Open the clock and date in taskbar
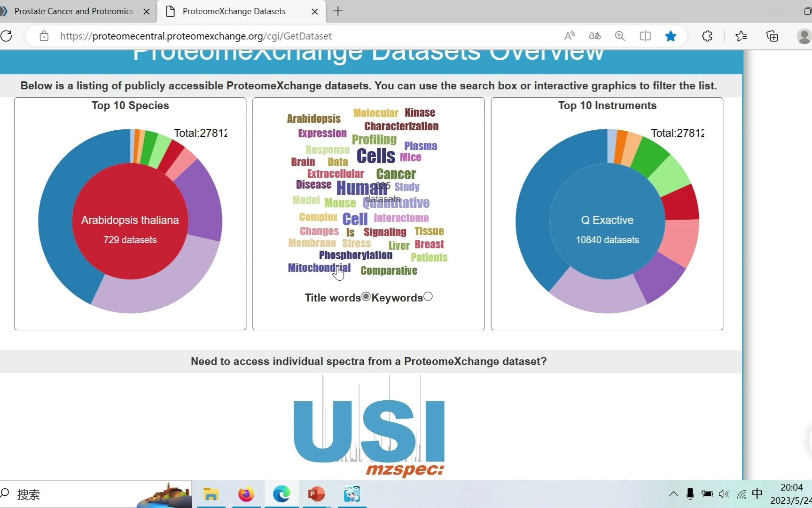Screen dimensions: 812x508 pyautogui.click(x=792, y=494)
